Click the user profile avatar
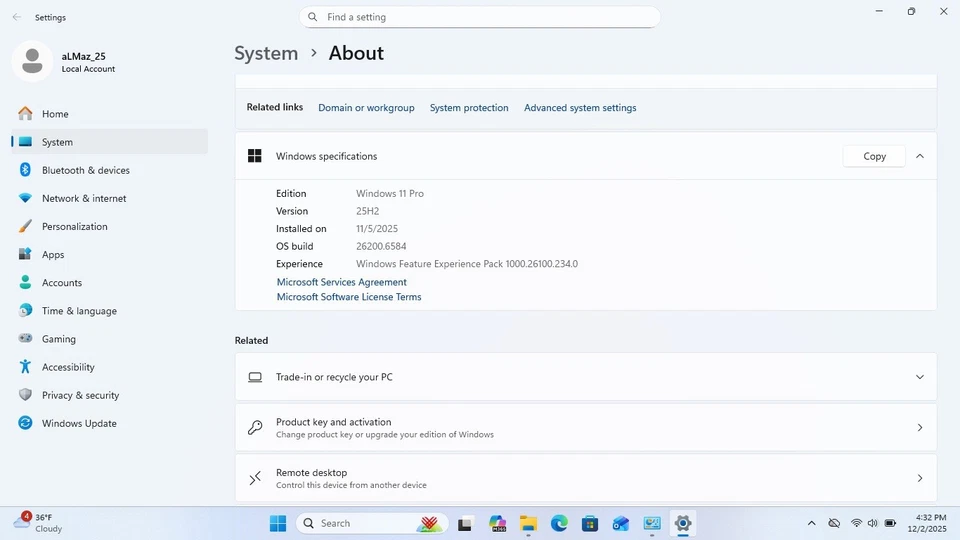Viewport: 960px width, 540px height. [x=32, y=61]
